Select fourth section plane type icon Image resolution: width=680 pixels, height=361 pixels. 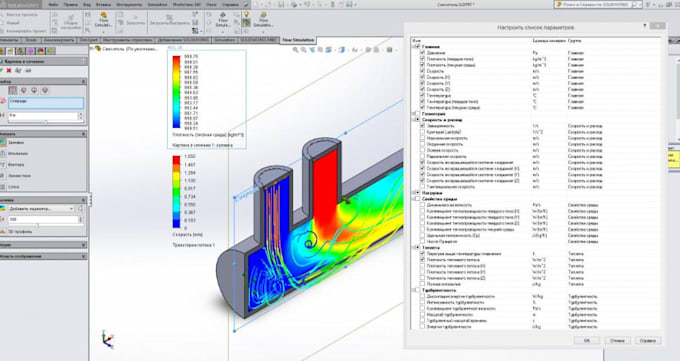point(45,90)
